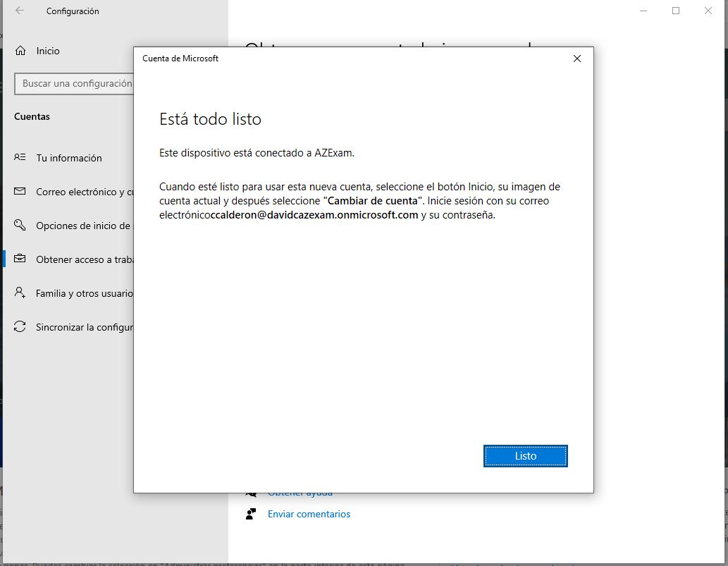This screenshot has width=728, height=566.
Task: Close the Configuración window
Action: tap(708, 11)
